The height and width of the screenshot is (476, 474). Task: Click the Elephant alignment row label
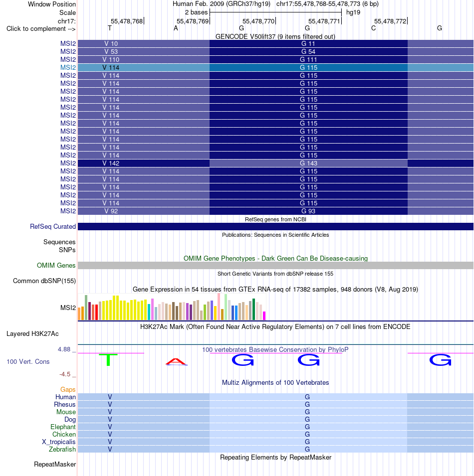[x=63, y=427]
